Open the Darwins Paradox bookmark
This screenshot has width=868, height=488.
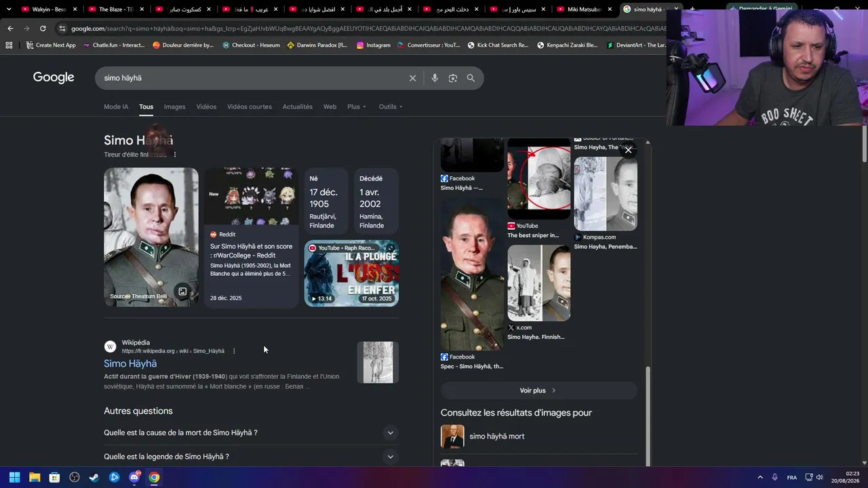point(317,45)
